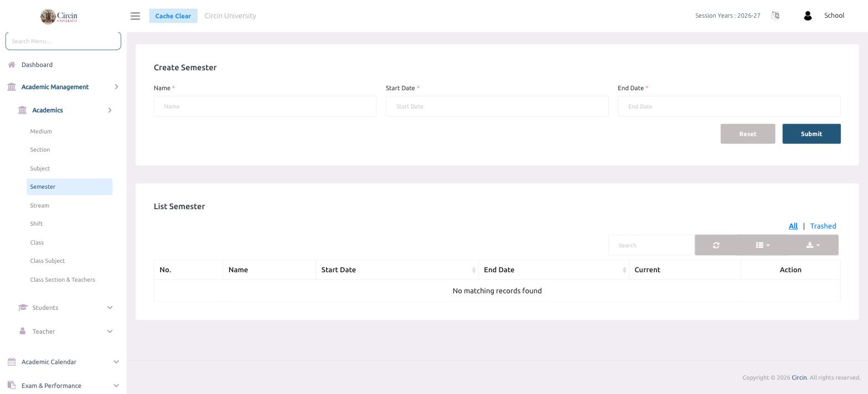Open the School user menu
The height and width of the screenshot is (394, 868).
coord(834,15)
